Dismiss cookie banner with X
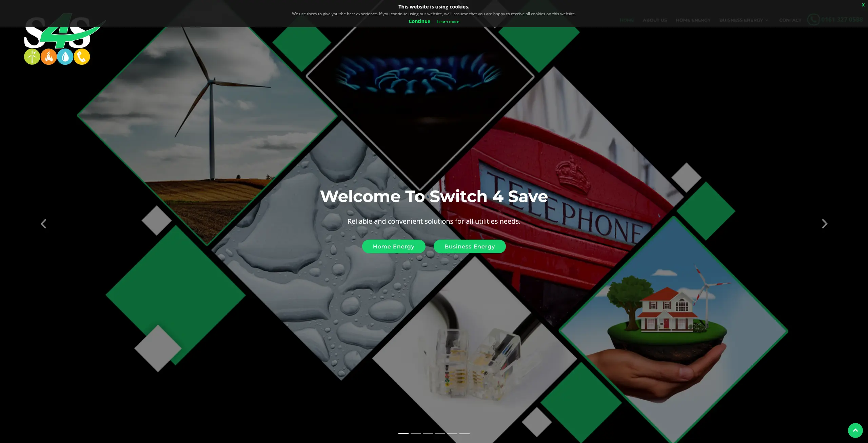Image resolution: width=868 pixels, height=443 pixels. (x=863, y=5)
